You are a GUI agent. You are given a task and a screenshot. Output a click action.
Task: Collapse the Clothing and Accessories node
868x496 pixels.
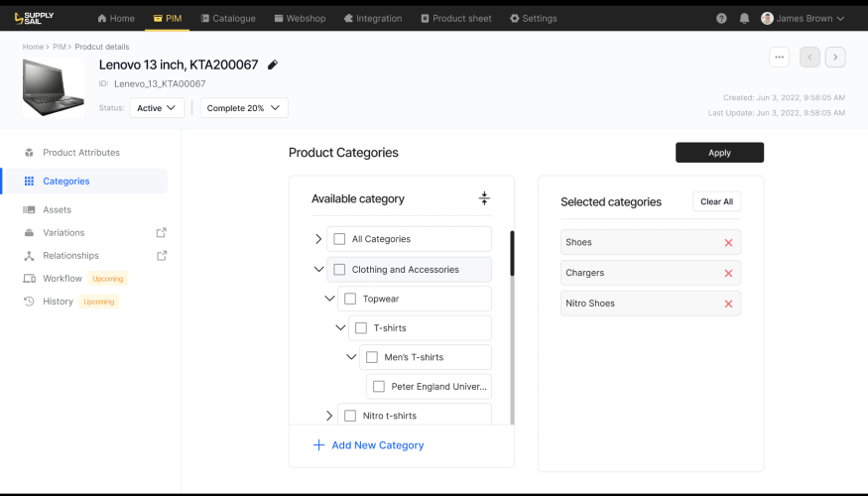[318, 270]
